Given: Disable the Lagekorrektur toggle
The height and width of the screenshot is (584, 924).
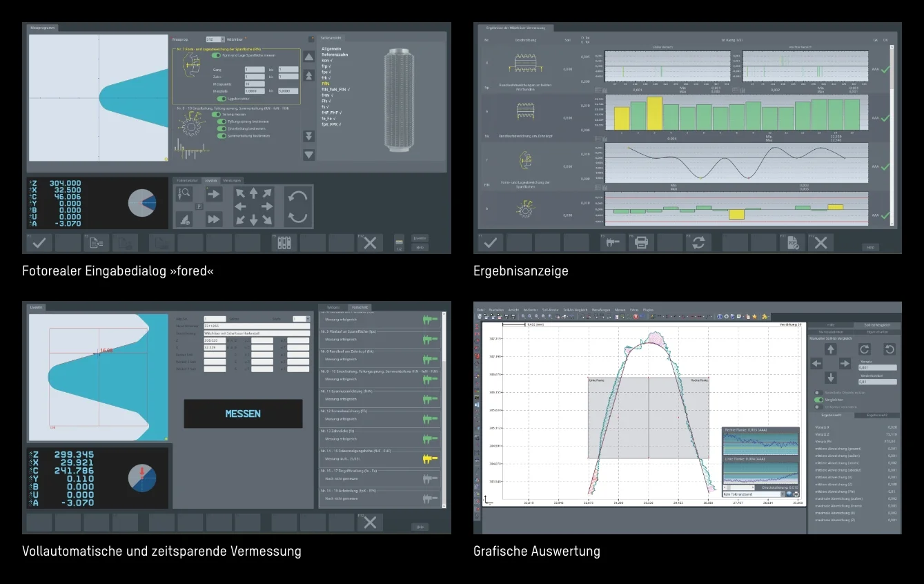Looking at the screenshot, I should pyautogui.click(x=222, y=99).
